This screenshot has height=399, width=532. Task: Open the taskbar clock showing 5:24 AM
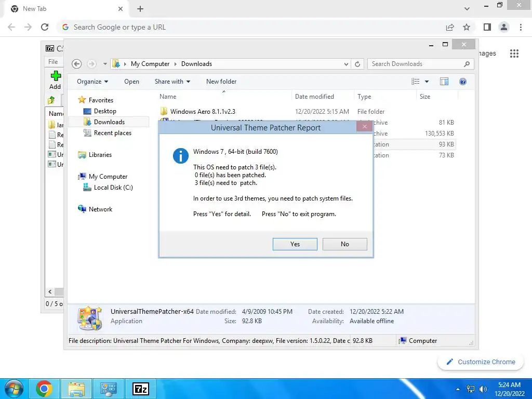509,389
